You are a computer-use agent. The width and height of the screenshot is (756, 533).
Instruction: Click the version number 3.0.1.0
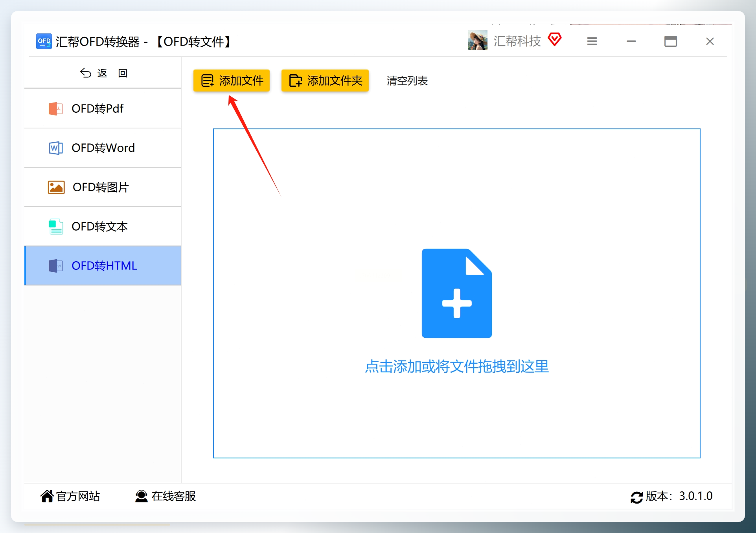point(696,496)
